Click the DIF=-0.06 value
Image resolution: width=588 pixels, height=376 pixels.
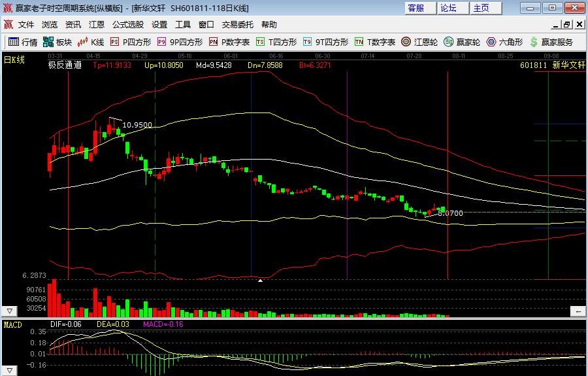click(x=65, y=324)
